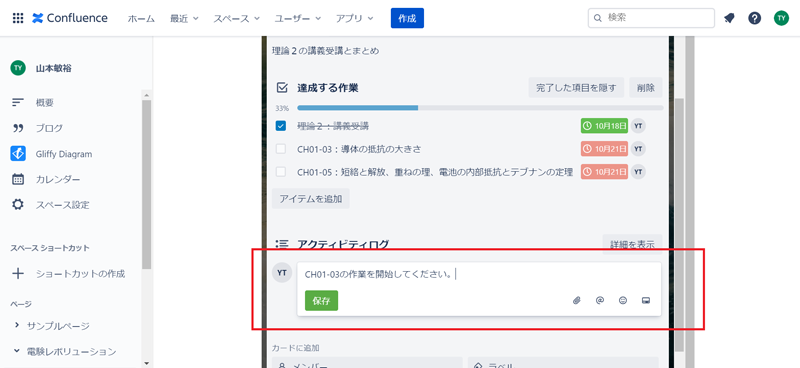Click the 概要 sidebar icon
Viewport: 800px width, 368px height.
(x=18, y=103)
